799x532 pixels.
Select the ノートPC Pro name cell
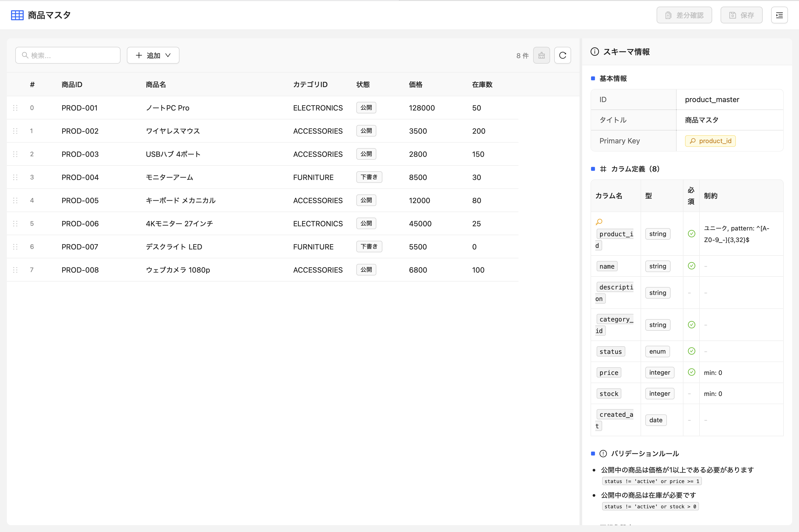pyautogui.click(x=168, y=108)
